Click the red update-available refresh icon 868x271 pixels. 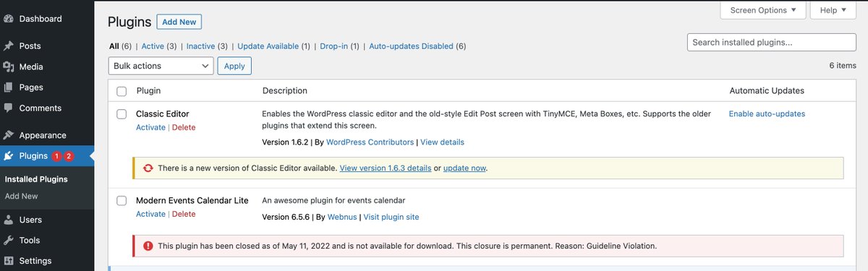(148, 168)
